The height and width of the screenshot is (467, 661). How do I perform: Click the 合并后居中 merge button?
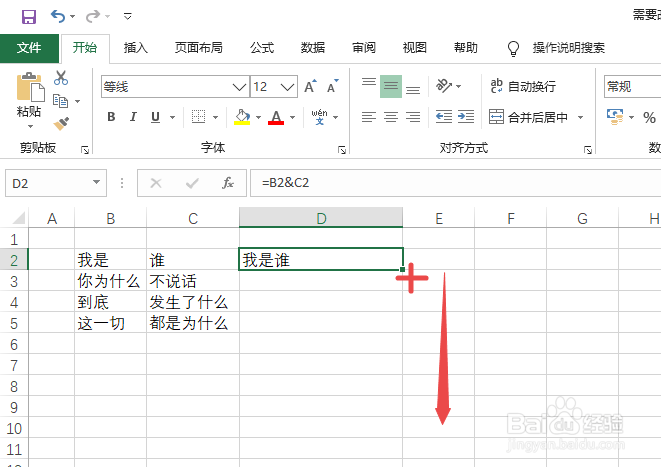click(x=529, y=117)
